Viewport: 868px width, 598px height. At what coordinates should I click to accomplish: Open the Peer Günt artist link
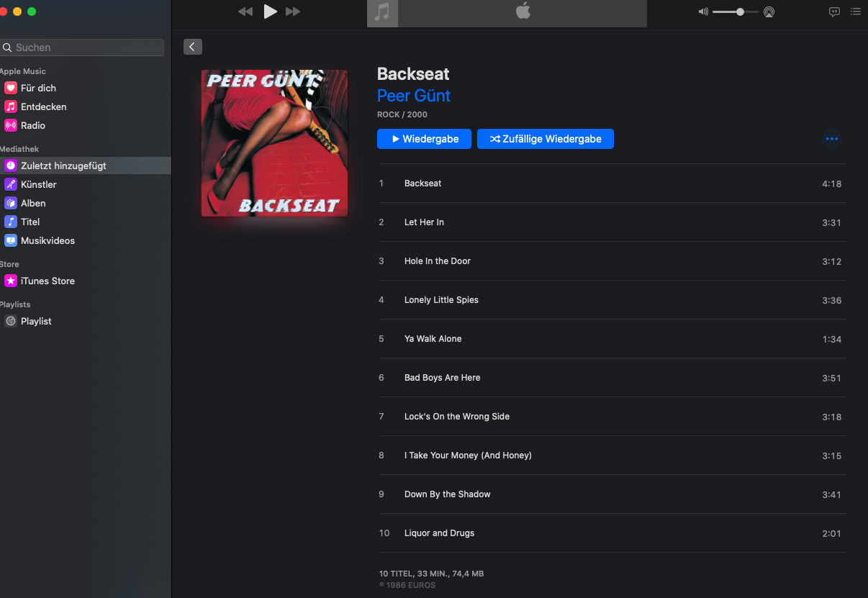pos(414,96)
